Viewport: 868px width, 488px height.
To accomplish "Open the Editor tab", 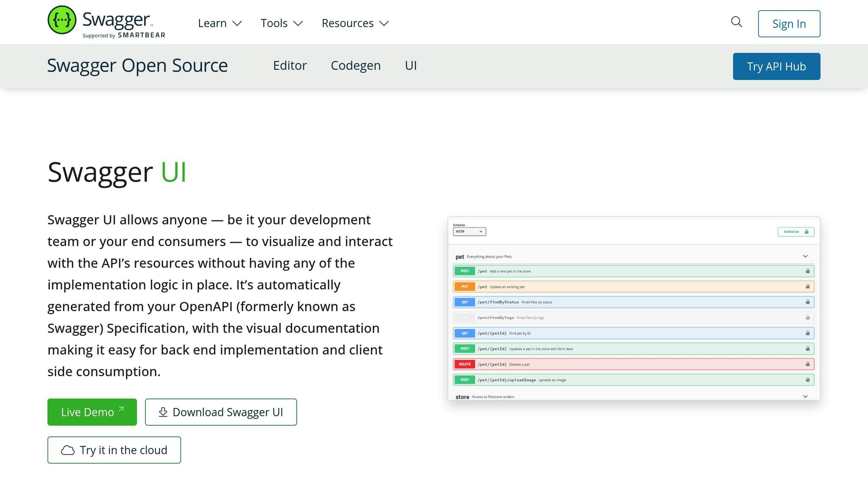I will click(290, 66).
